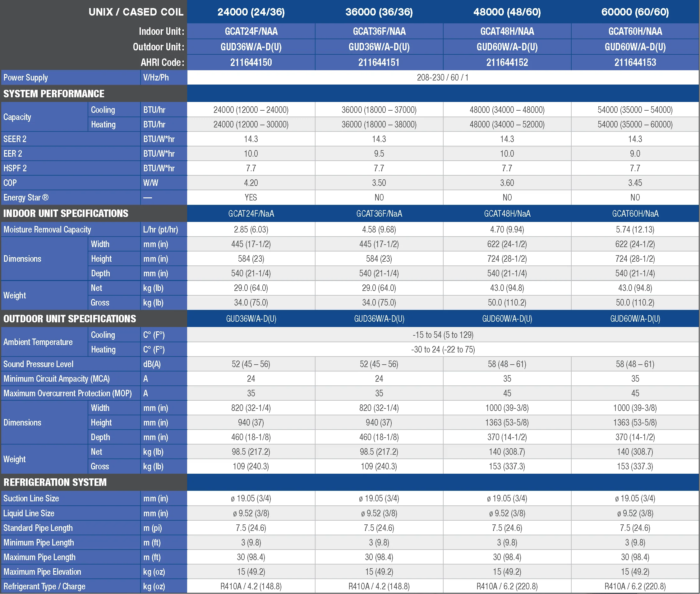Image resolution: width=700 pixels, height=594 pixels.
Task: Click moisture removal value '5.74 (12.13)'
Action: [x=635, y=230]
